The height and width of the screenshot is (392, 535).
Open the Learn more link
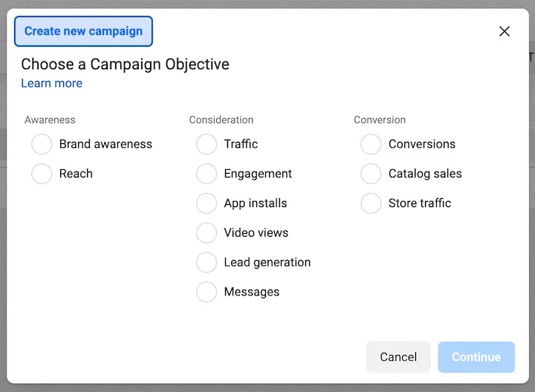point(51,83)
